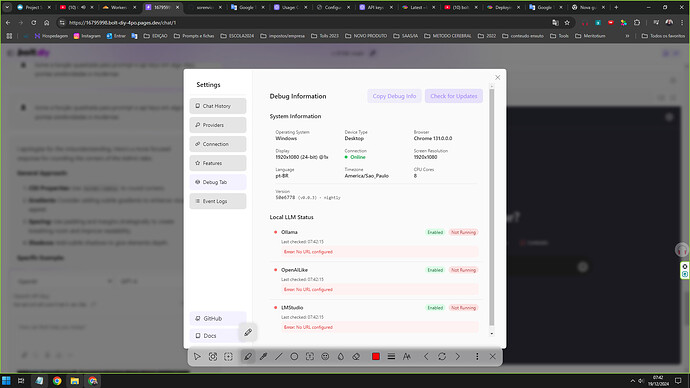Click the version hash 50e6778 text
Viewport: 690px width, 388px height.
pyautogui.click(x=286, y=198)
